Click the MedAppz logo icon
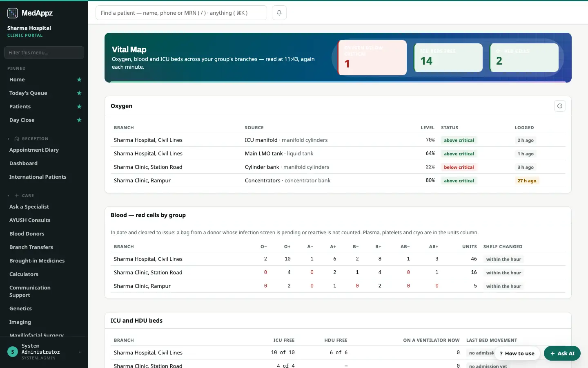This screenshot has width=588, height=368. (13, 13)
